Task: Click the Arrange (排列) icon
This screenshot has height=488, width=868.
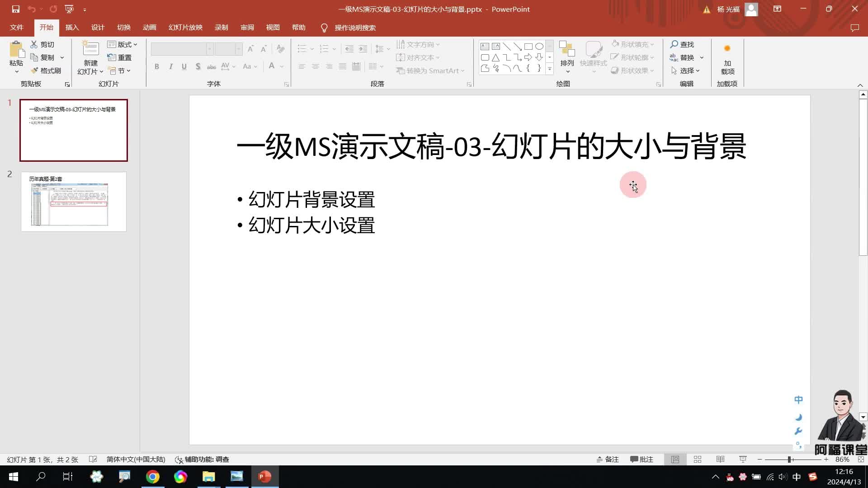Action: pos(567,49)
